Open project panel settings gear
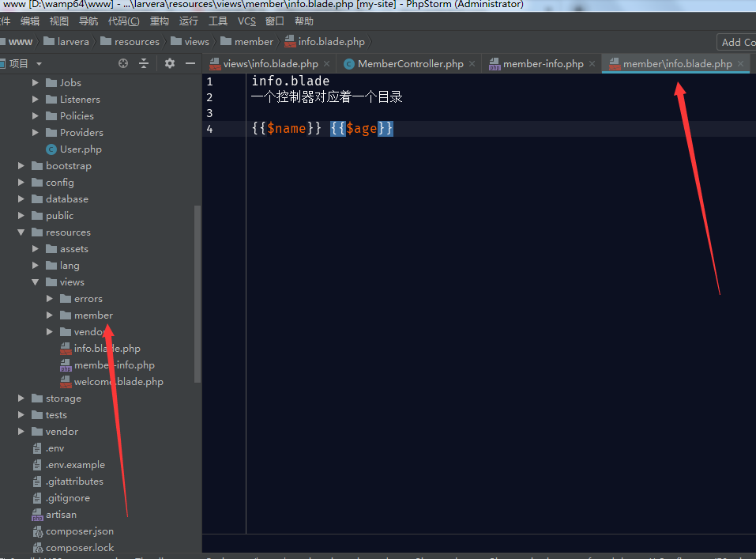This screenshot has width=756, height=559. point(170,63)
